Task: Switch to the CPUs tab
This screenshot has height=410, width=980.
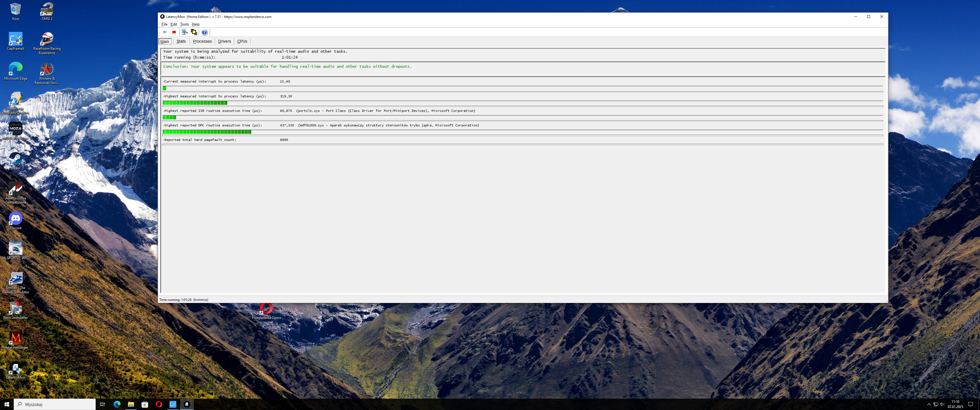Action: coord(242,42)
